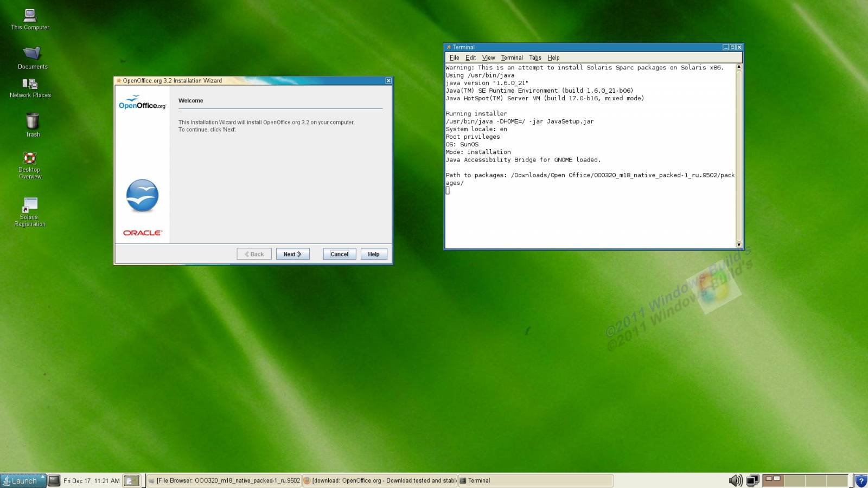Click the 'Java Accessibility Bridge' terminal line
868x488 pixels.
coord(523,160)
